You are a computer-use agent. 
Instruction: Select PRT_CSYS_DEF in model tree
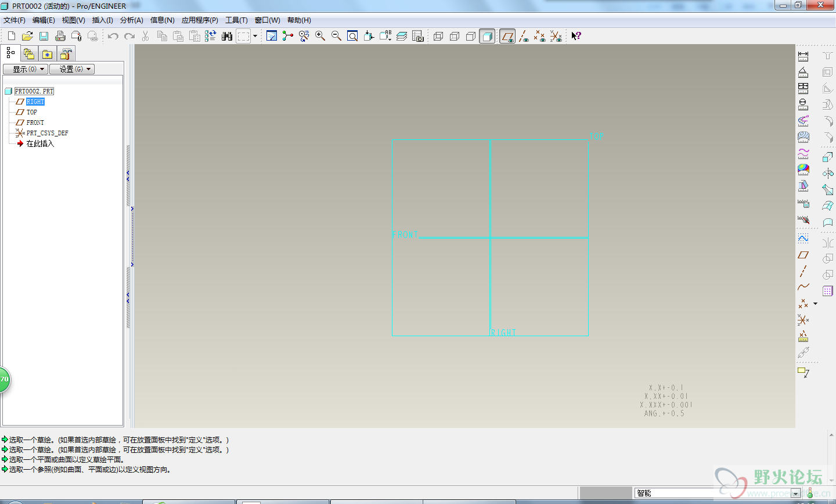(x=47, y=133)
